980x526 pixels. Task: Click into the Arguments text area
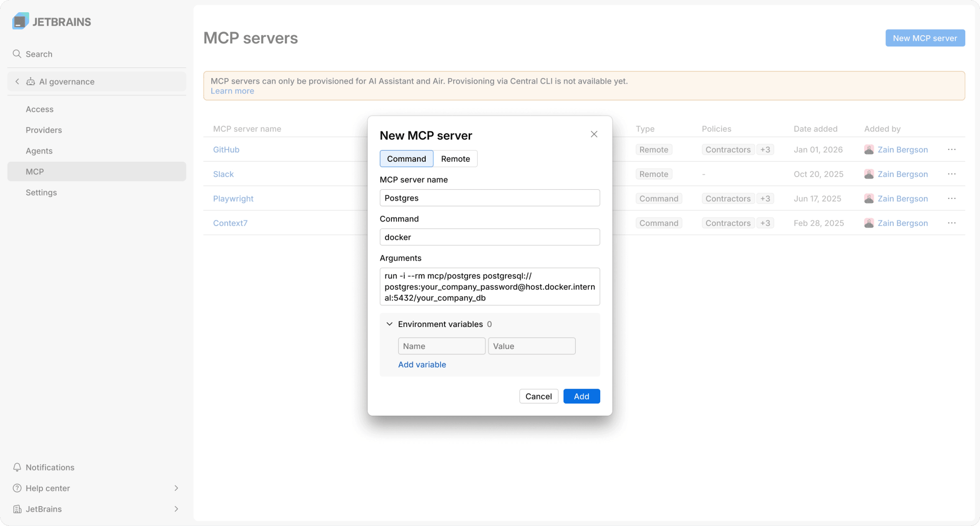click(489, 287)
